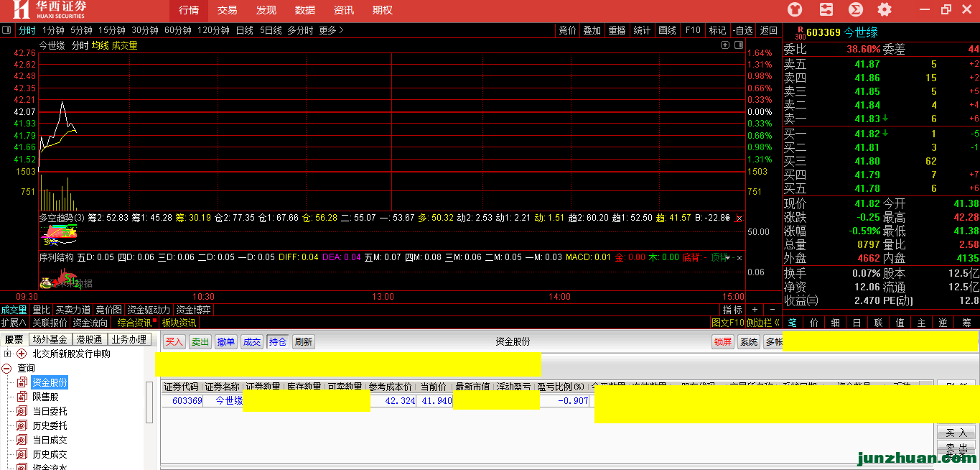Open the sliders settings icon in title bar

[826, 9]
